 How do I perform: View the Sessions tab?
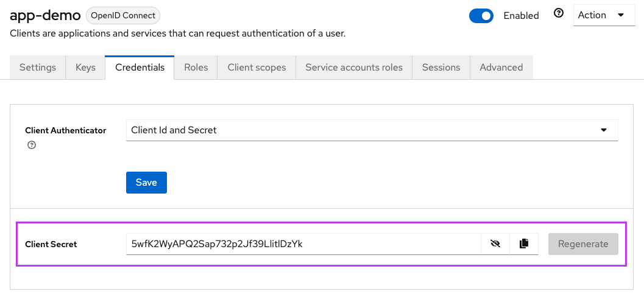(441, 68)
